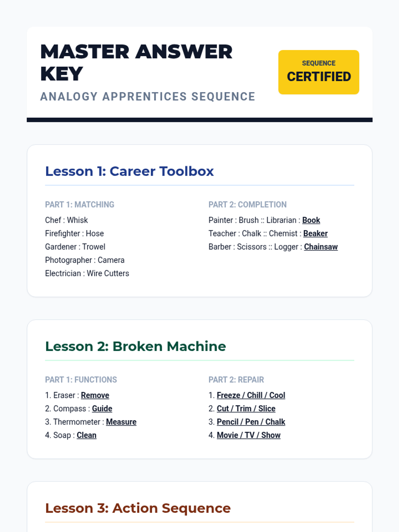Click the Master Answer Key title
The height and width of the screenshot is (532, 399).
[x=136, y=63]
